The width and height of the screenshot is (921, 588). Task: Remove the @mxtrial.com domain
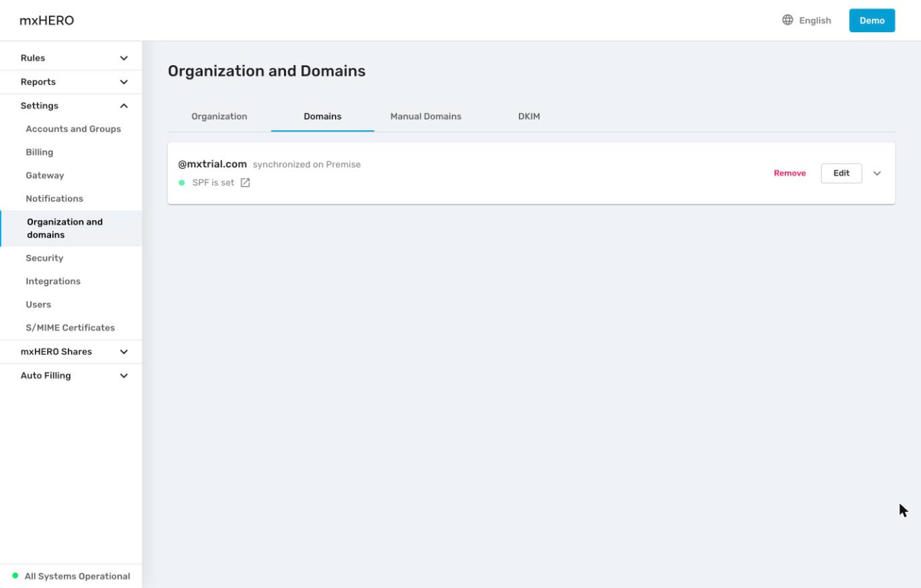click(x=789, y=173)
